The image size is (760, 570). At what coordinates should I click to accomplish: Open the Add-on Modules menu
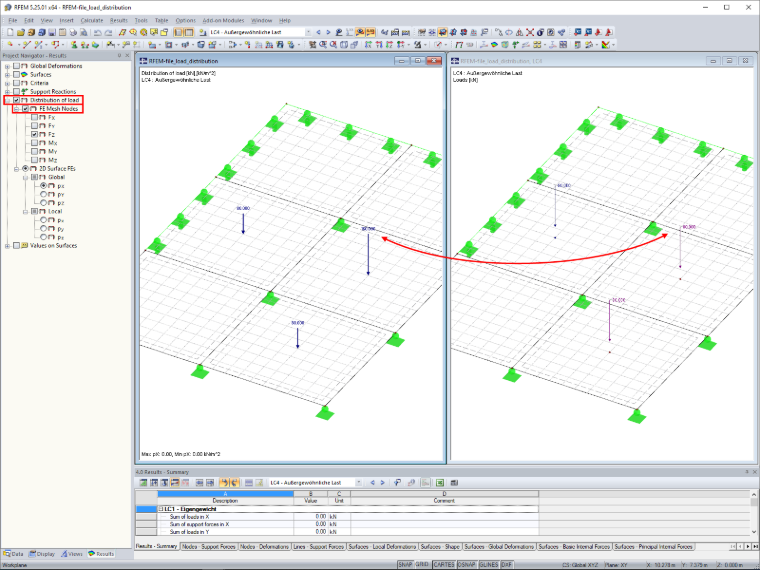coord(223,20)
